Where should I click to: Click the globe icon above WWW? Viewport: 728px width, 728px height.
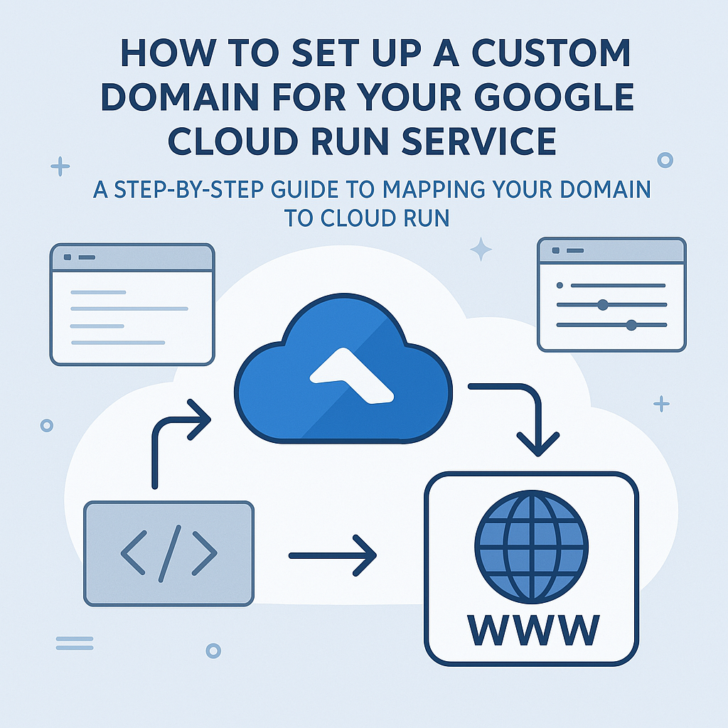coord(532,547)
